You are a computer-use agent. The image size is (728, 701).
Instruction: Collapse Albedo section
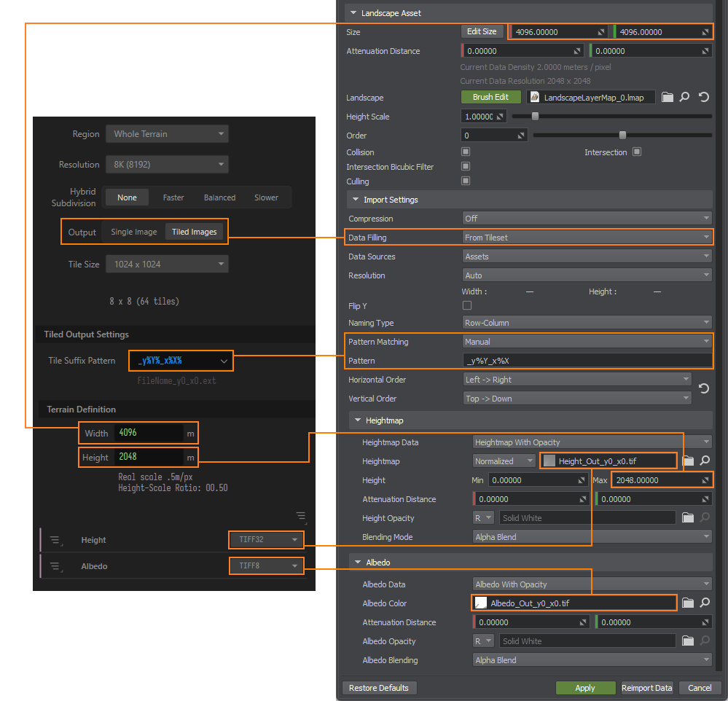358,563
